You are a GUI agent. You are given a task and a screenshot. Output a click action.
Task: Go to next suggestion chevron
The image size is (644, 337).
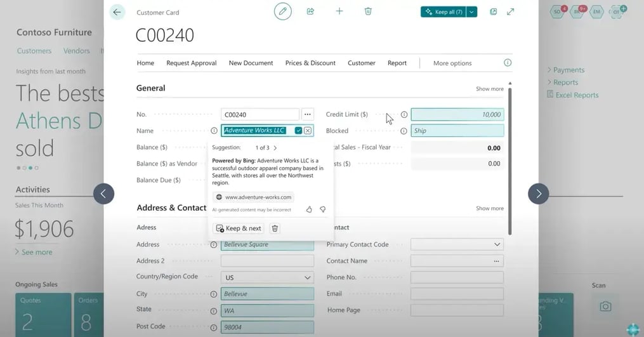[275, 147]
